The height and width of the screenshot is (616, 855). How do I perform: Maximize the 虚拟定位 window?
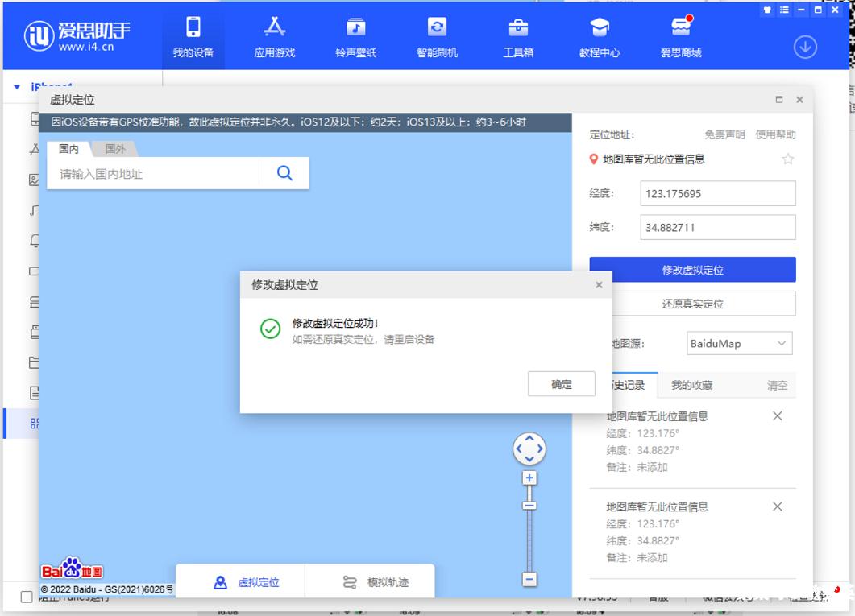coord(778,100)
